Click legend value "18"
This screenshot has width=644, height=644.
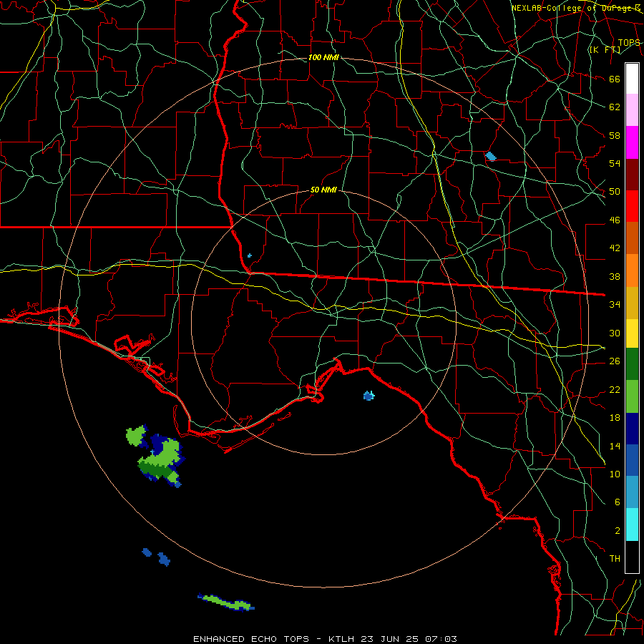click(x=615, y=418)
